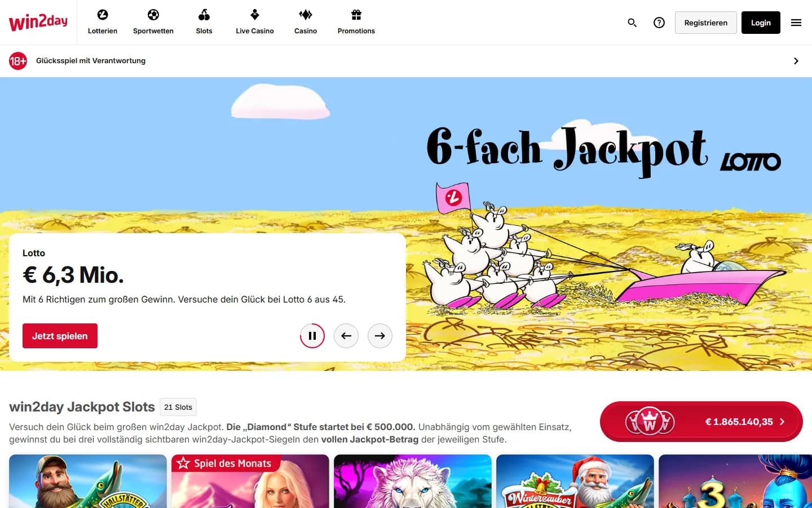Click Jetzt spielen button

60,336
